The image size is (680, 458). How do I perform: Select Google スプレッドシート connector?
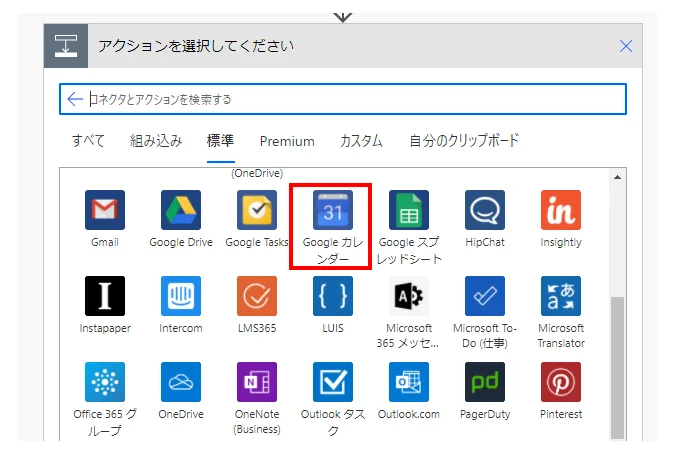pos(409,210)
